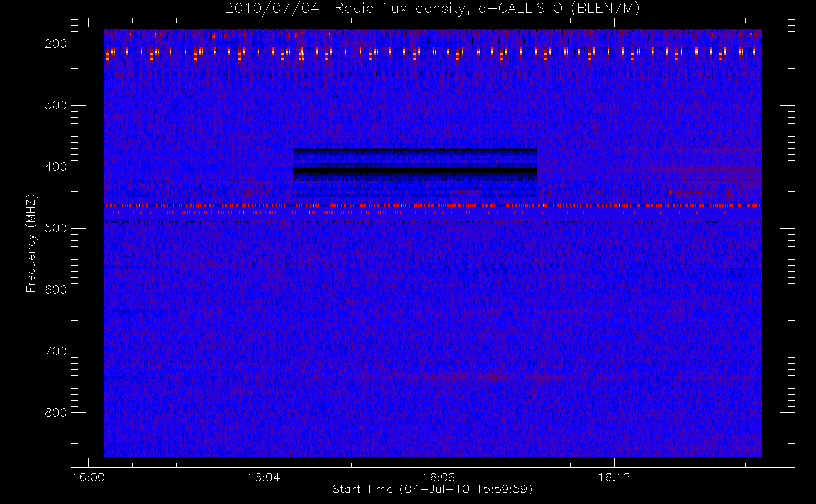Click the 200 frequency tick label

pyautogui.click(x=55, y=44)
